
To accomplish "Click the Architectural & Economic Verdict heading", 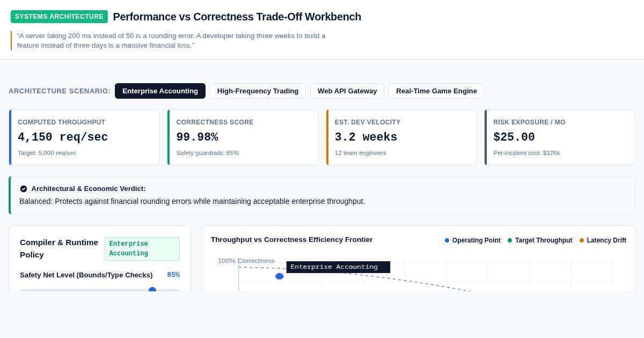I will point(89,189).
